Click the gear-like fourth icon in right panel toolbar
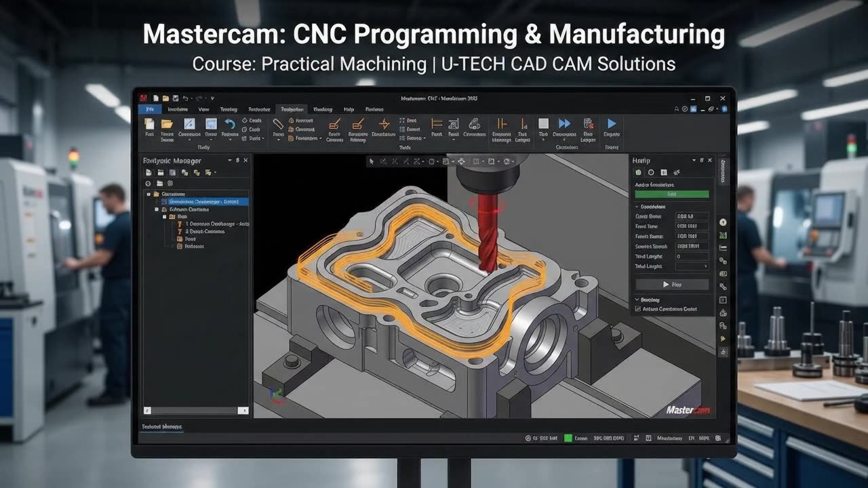The height and width of the screenshot is (488, 868). coord(677,172)
